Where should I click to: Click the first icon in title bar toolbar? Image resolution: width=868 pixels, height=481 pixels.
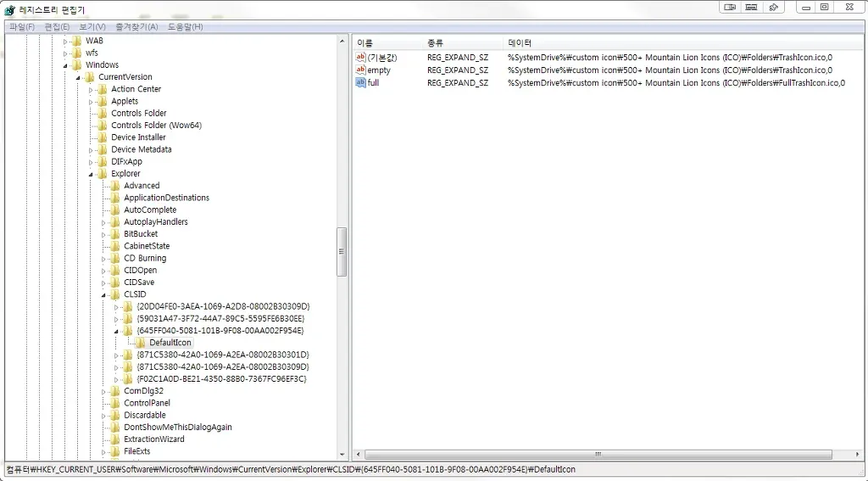[x=730, y=7]
